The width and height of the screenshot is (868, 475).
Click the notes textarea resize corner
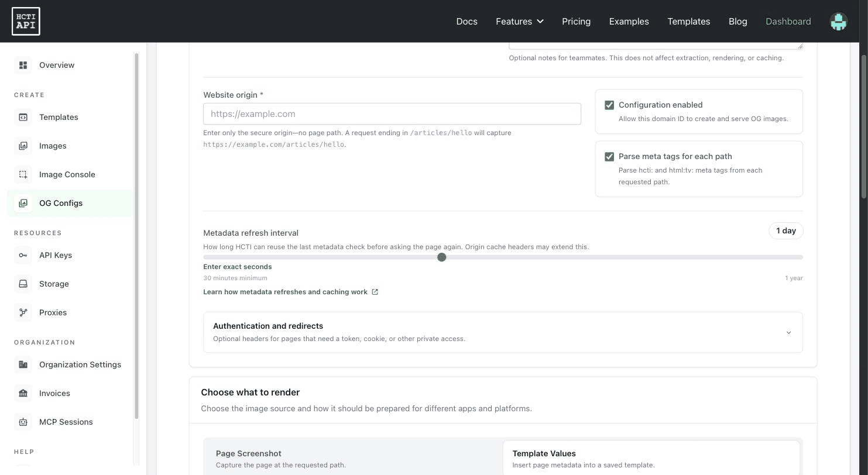(800, 46)
